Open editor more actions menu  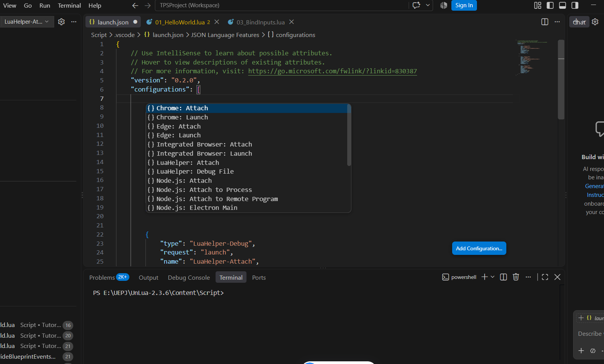tap(557, 22)
